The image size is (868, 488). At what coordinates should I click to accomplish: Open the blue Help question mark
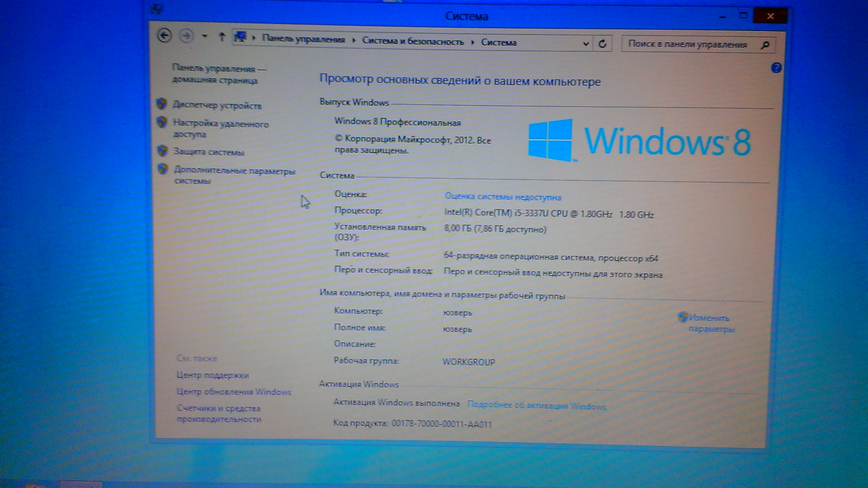pos(776,68)
